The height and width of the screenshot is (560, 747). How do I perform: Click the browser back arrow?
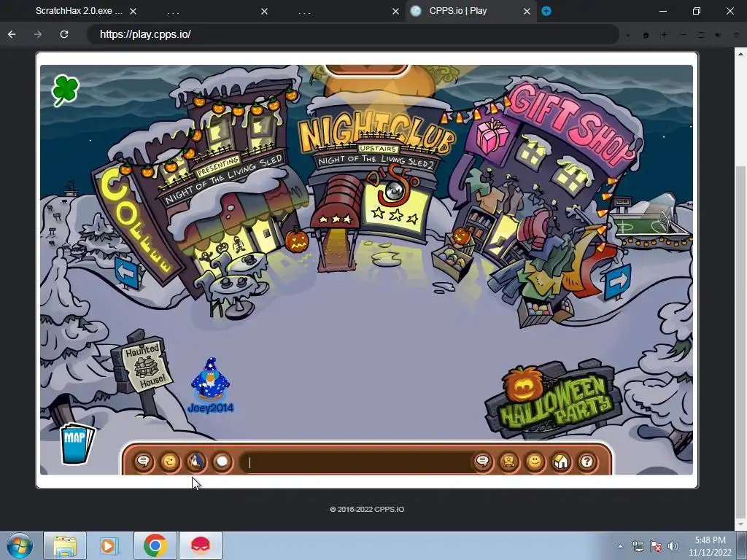(x=12, y=34)
